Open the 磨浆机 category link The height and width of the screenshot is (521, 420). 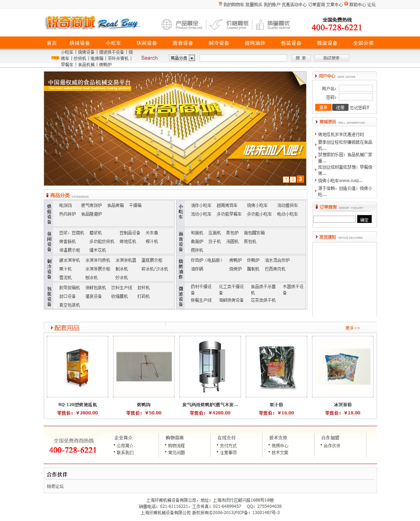[95, 233]
